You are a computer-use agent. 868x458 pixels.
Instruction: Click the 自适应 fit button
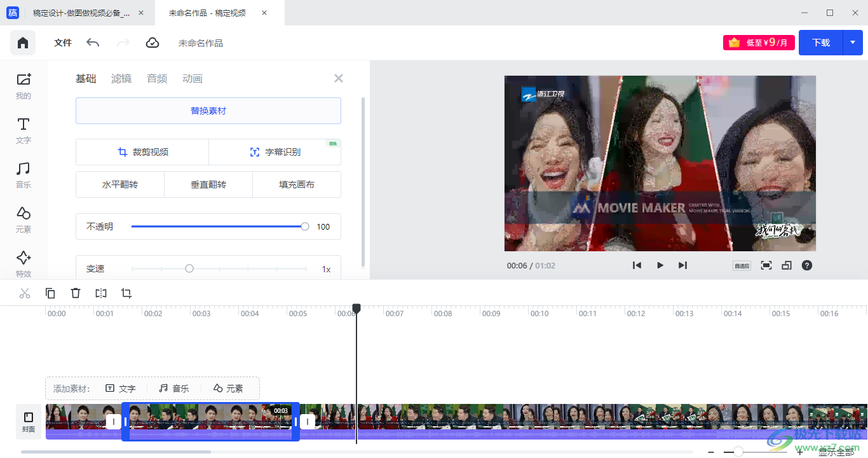click(742, 266)
